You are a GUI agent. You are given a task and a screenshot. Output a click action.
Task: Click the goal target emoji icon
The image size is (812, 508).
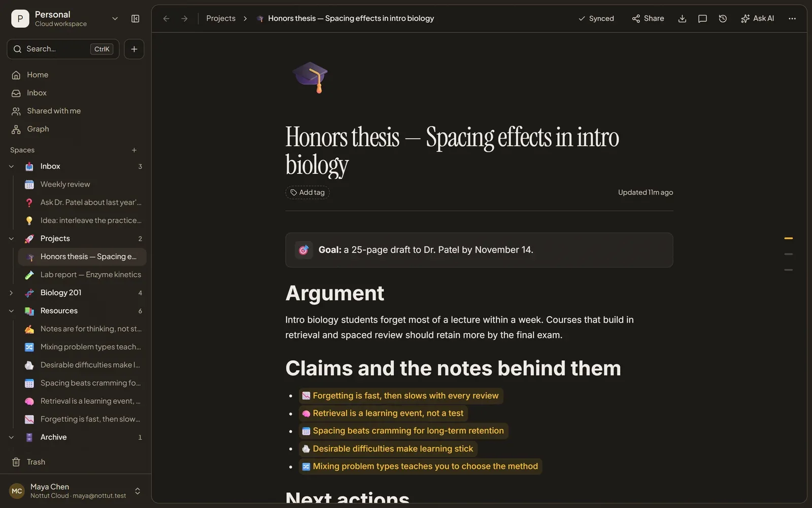(303, 250)
